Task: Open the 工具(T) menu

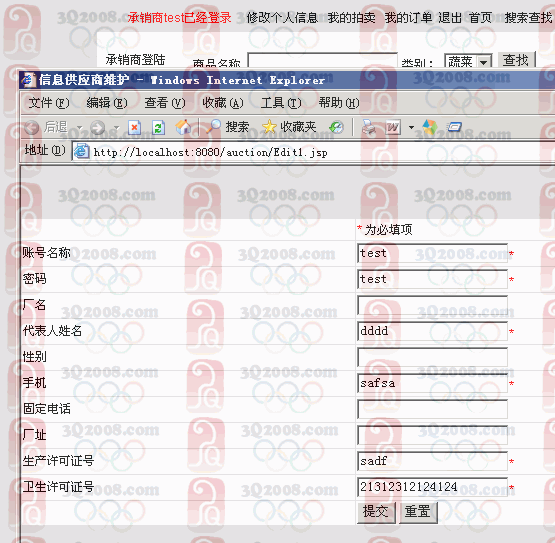Action: click(x=281, y=103)
